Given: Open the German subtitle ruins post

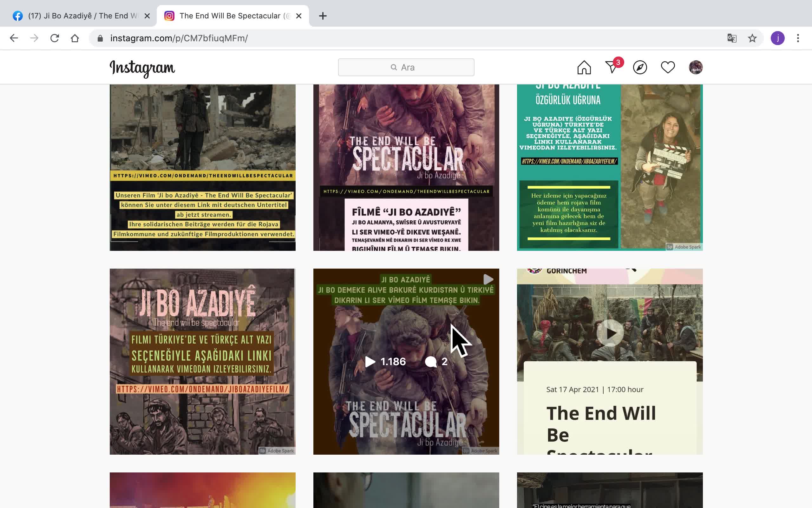Looking at the screenshot, I should pos(203,167).
